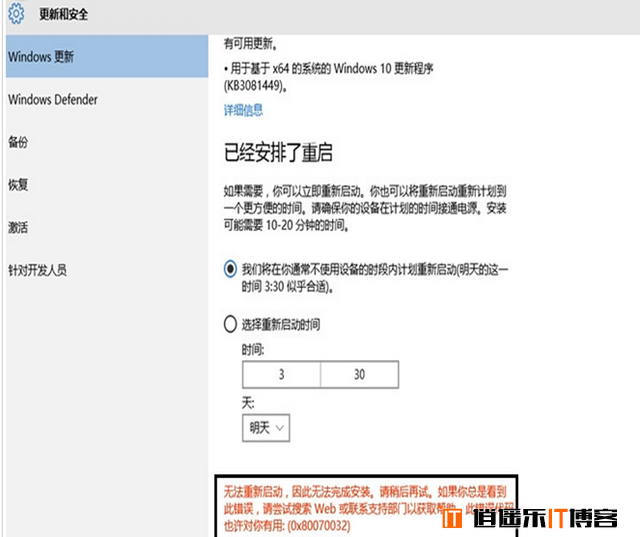Open the 备份 section
Viewport: 640px width, 537px height.
click(18, 142)
